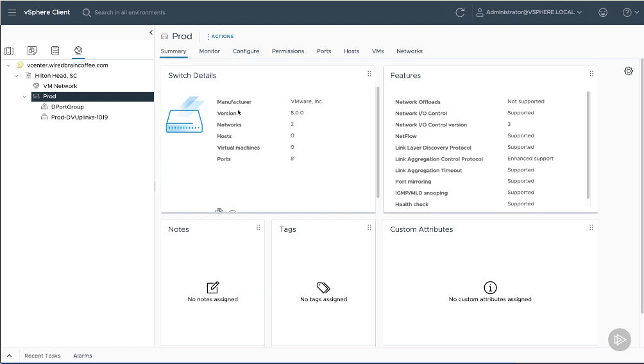
Task: Switch to the Configure tab
Action: (246, 51)
